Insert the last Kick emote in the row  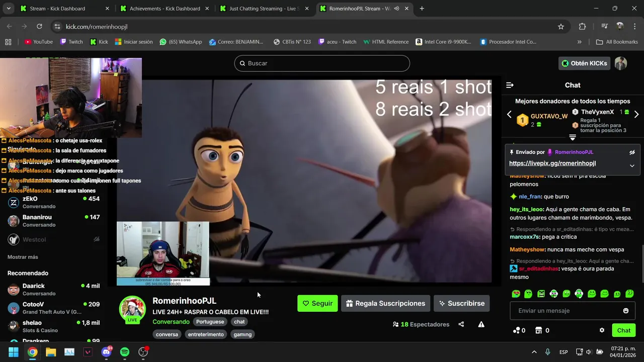[629, 294]
